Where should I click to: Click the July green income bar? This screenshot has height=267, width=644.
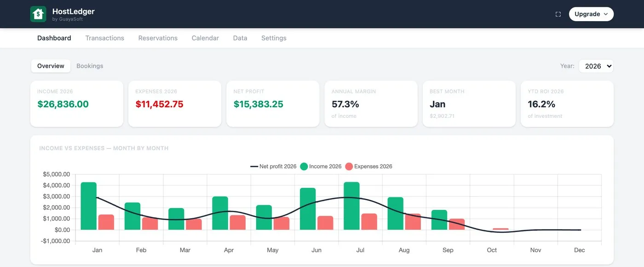(x=351, y=206)
